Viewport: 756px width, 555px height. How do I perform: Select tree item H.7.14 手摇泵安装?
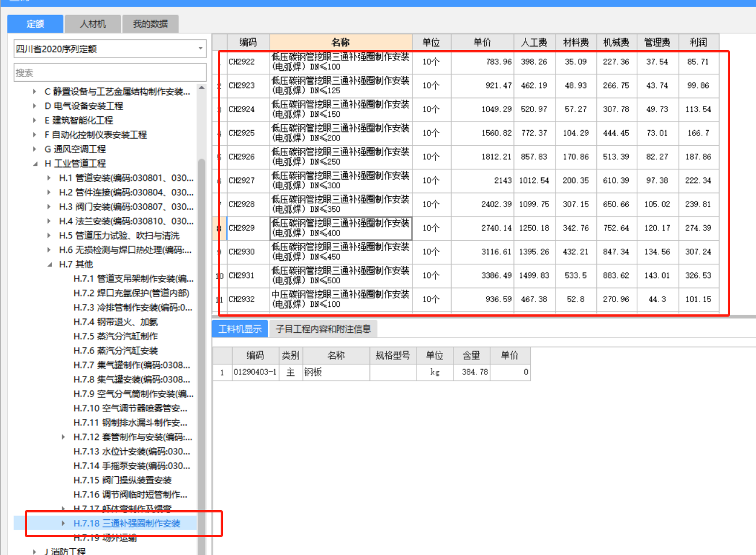point(132,466)
